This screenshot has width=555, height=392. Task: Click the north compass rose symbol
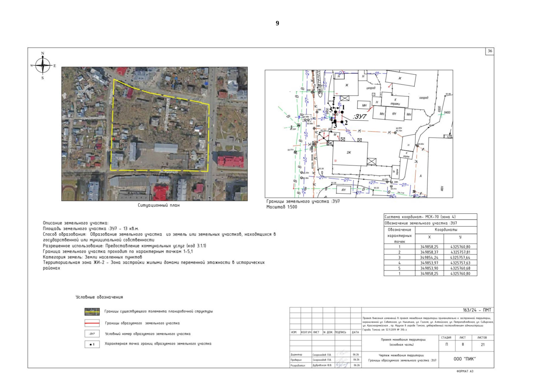(43, 65)
